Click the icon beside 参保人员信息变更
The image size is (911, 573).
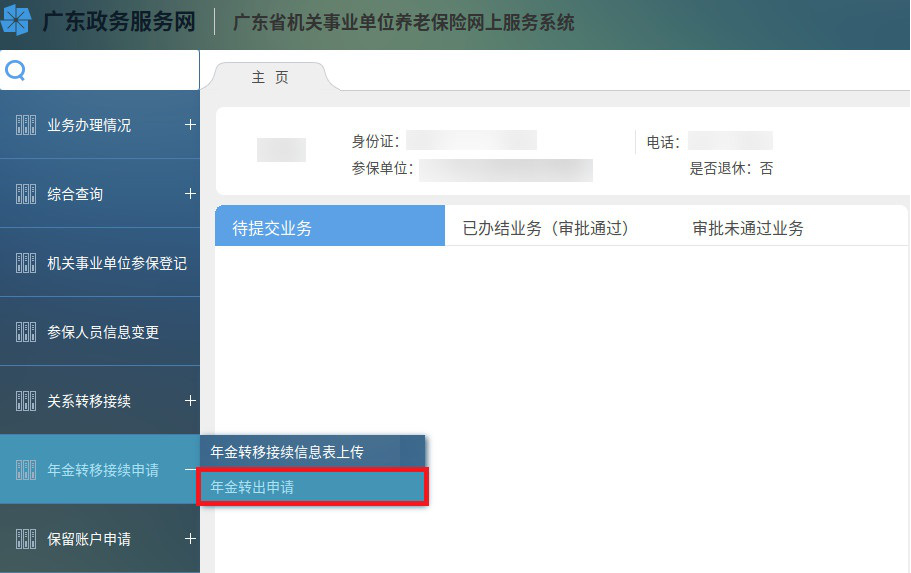tap(26, 332)
